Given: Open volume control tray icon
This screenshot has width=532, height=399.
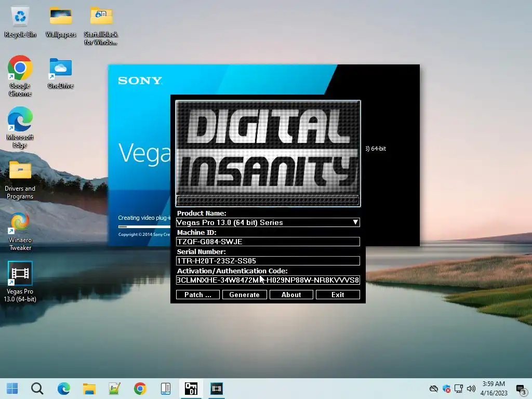Looking at the screenshot, I should coord(471,389).
